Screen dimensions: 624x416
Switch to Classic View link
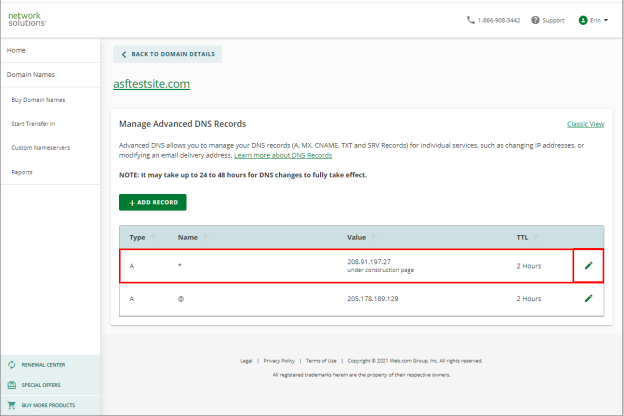[585, 124]
